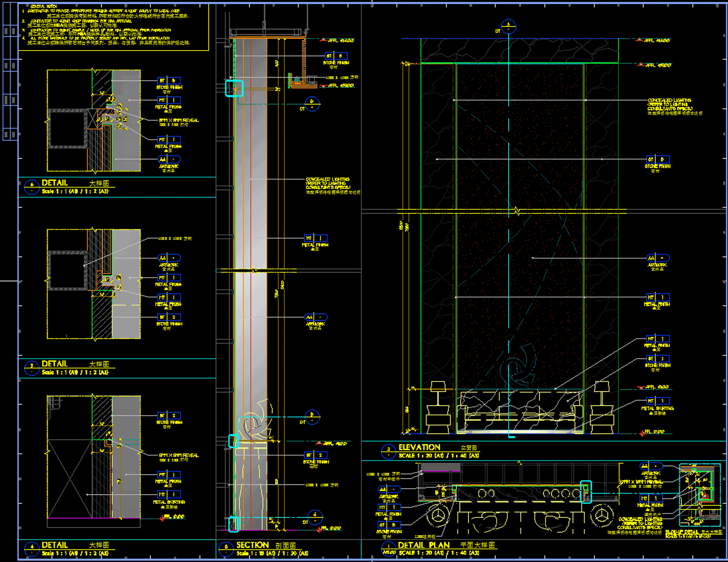Select the DT reference bubble at the section base
The image size is (728, 562).
point(315,517)
